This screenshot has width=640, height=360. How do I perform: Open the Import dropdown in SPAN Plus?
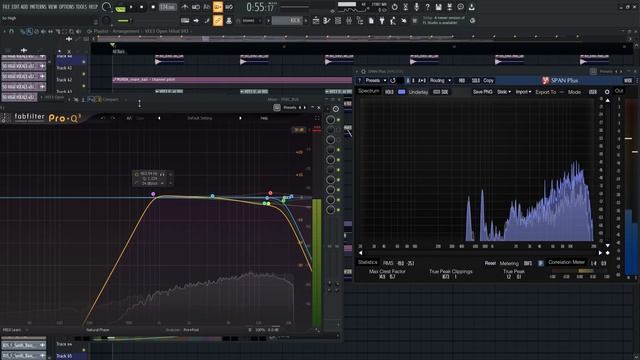click(x=524, y=92)
